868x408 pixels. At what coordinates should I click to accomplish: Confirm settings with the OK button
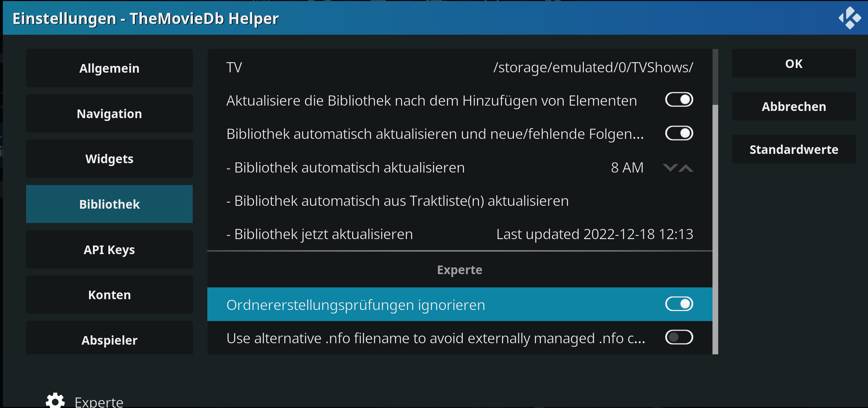(x=794, y=63)
